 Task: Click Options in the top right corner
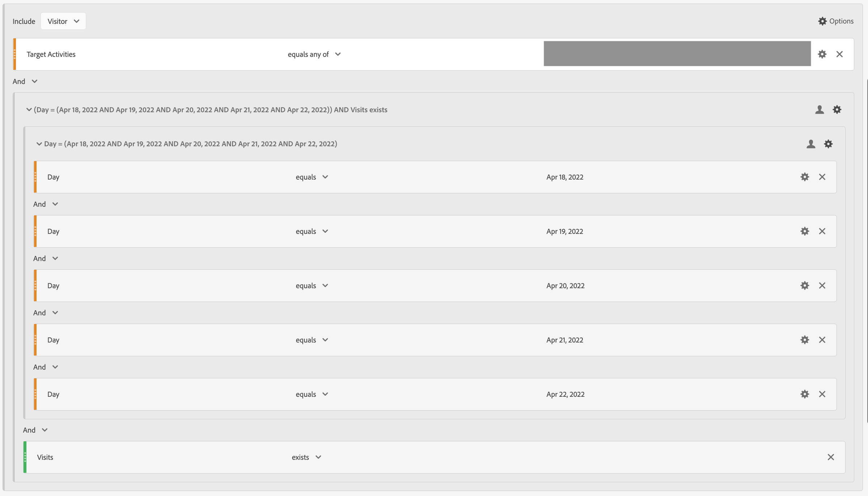pos(835,20)
